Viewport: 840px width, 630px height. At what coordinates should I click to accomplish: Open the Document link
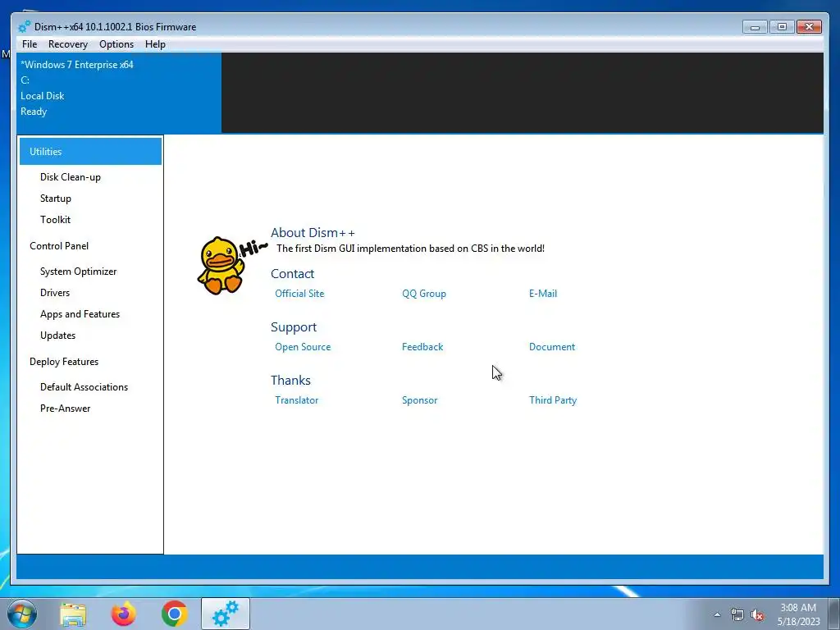[x=552, y=347]
